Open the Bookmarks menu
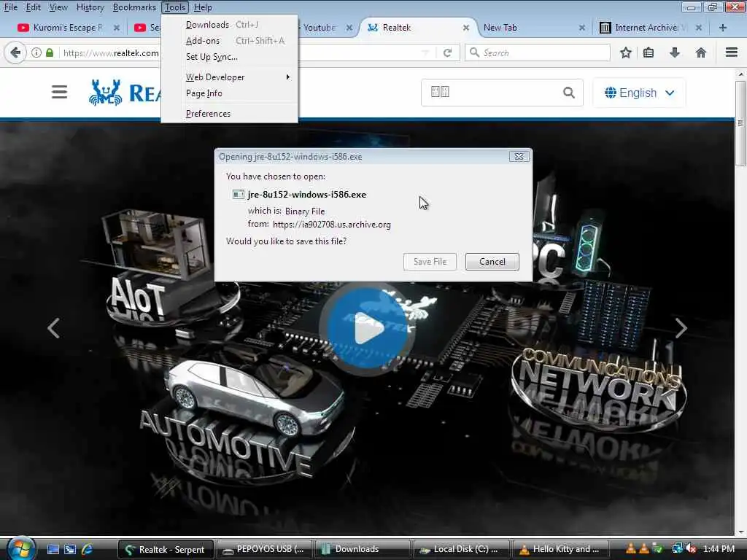The width and height of the screenshot is (747, 560). [134, 7]
